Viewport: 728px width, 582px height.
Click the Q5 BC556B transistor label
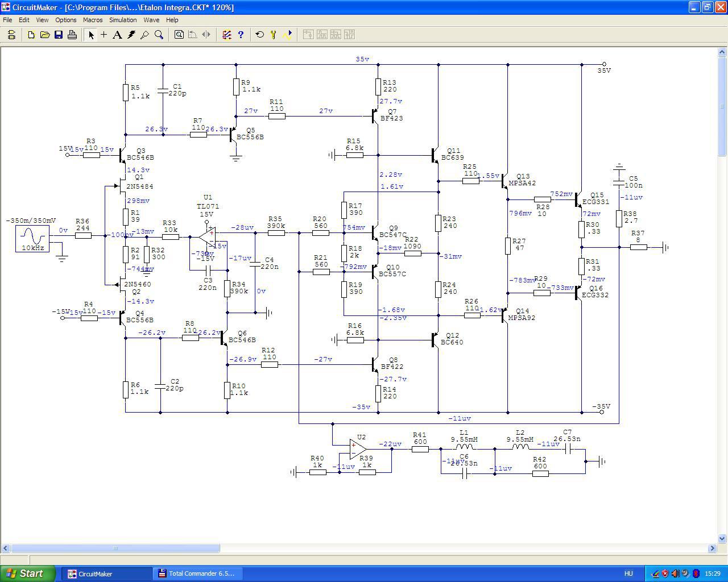point(250,134)
